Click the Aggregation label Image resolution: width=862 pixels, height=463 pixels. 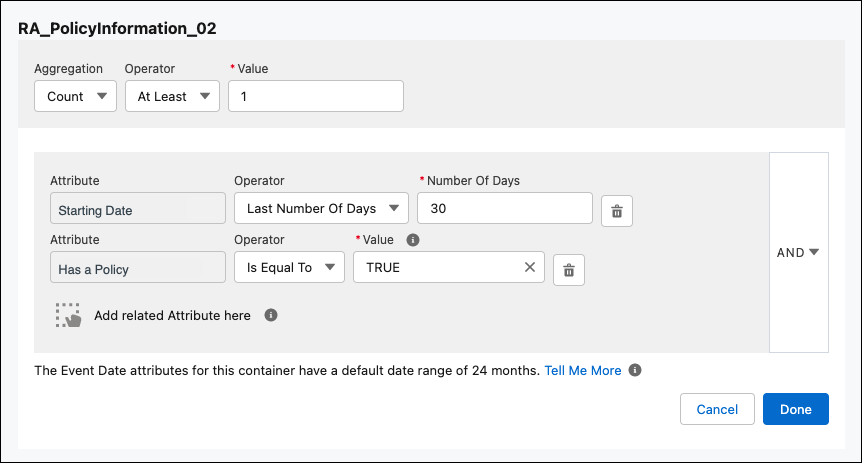(68, 69)
